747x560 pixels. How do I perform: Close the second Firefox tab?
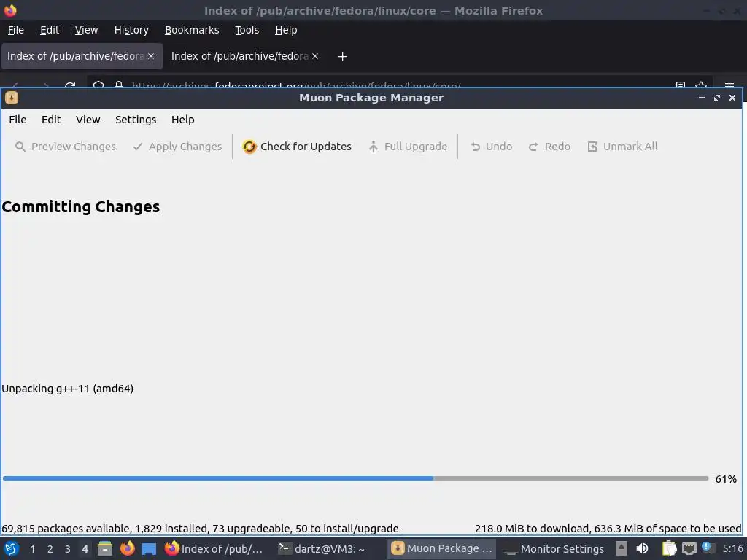[315, 56]
